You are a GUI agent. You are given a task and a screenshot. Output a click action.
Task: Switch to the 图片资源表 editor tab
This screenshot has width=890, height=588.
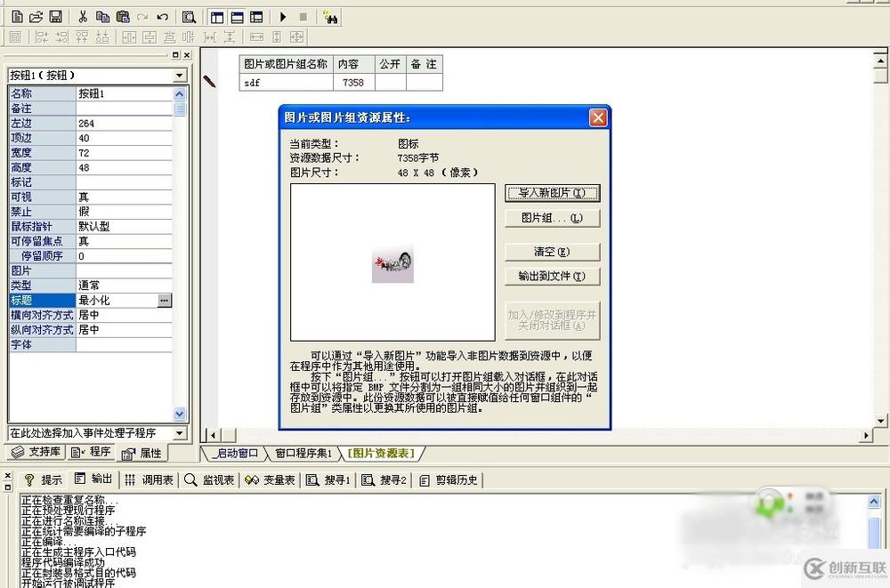click(x=381, y=453)
